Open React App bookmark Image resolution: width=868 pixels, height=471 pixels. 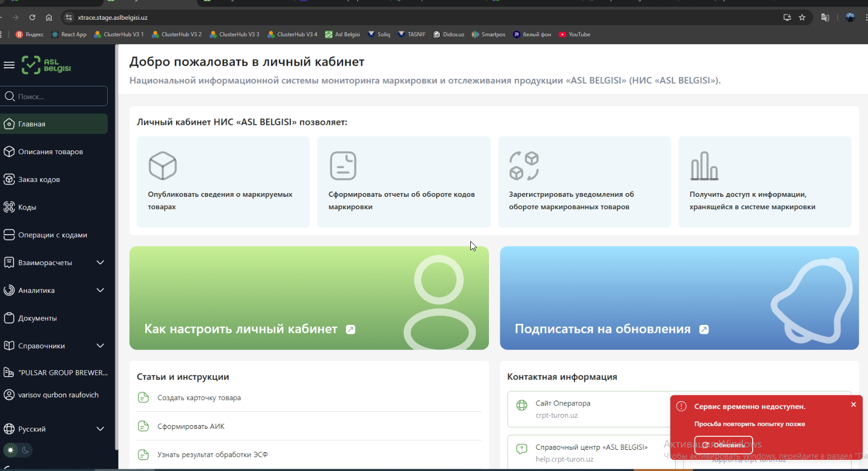click(x=69, y=35)
